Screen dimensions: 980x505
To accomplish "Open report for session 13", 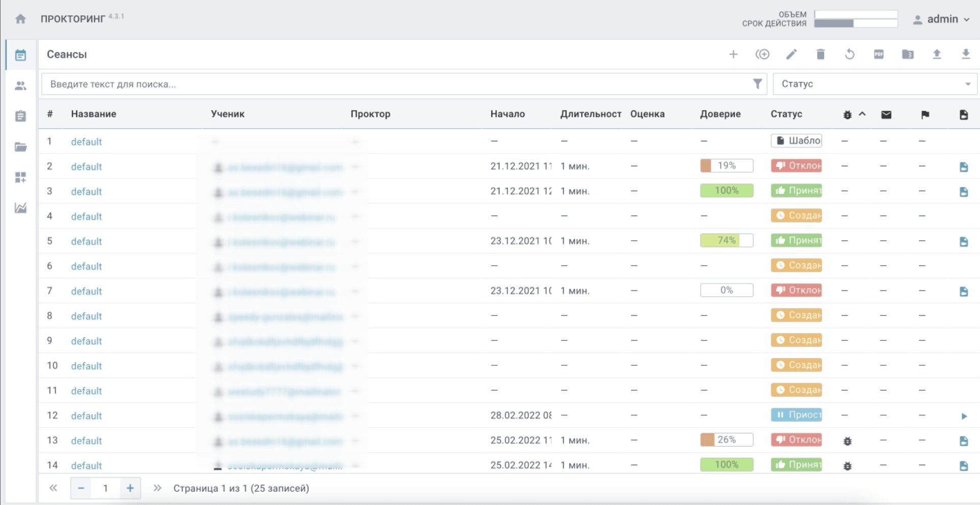I will coord(964,440).
